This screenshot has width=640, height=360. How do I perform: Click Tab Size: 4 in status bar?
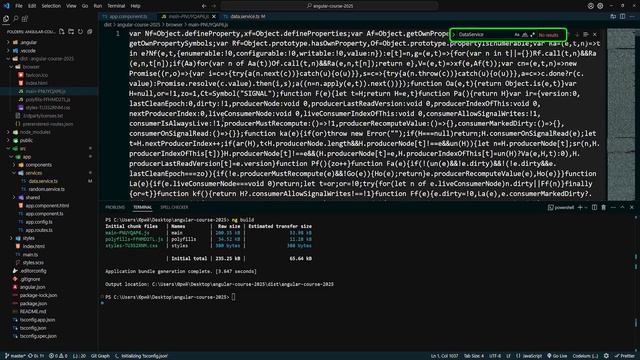[x=474, y=356]
